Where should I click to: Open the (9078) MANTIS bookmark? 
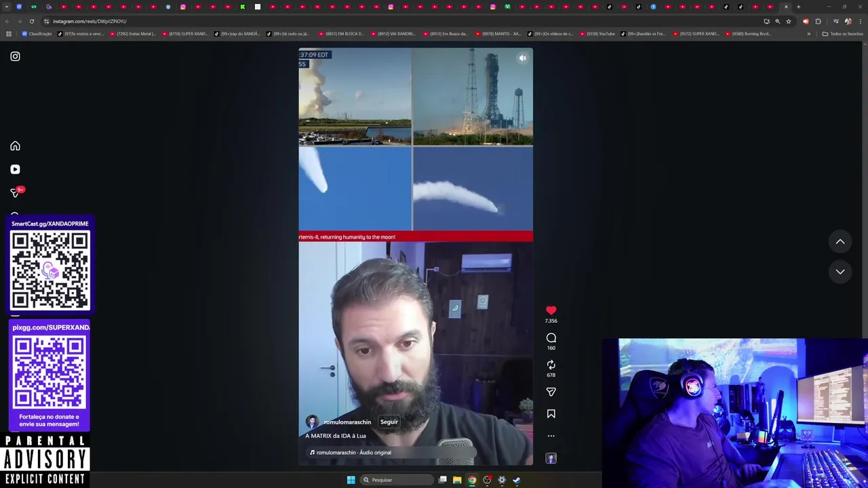pyautogui.click(x=498, y=33)
